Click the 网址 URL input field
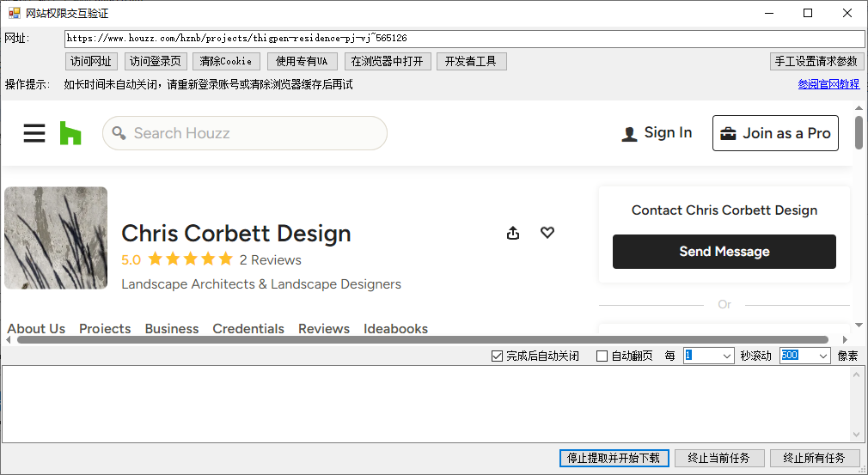Screen dimensions: 868x475 [464, 38]
